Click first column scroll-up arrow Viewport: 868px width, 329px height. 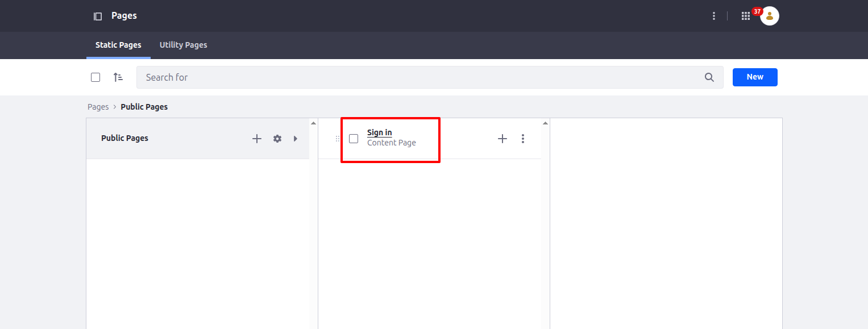(x=313, y=123)
